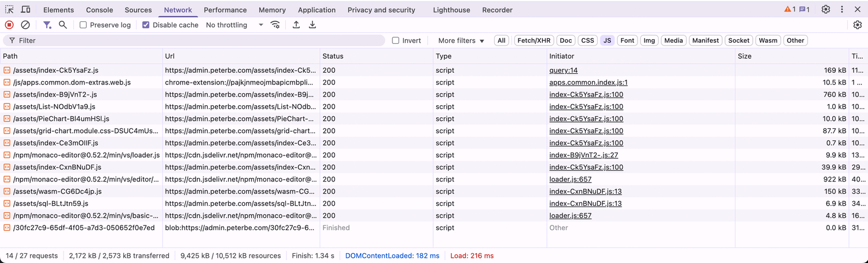Click the import HAR upload icon

[296, 25]
